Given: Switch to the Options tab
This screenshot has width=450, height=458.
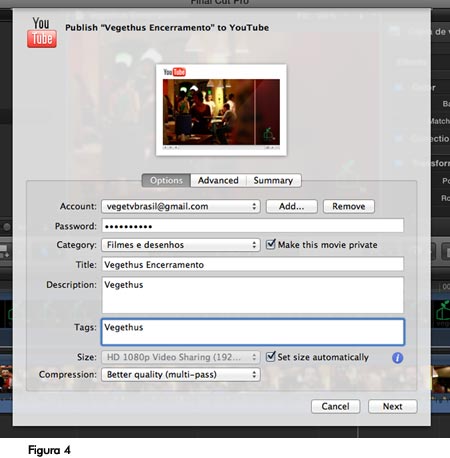Looking at the screenshot, I should pos(166,180).
